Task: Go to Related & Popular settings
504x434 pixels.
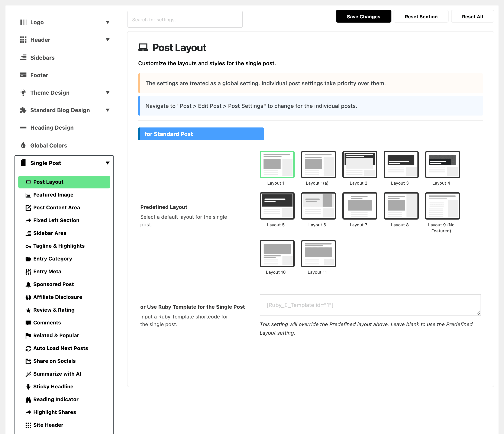Action: point(64,336)
